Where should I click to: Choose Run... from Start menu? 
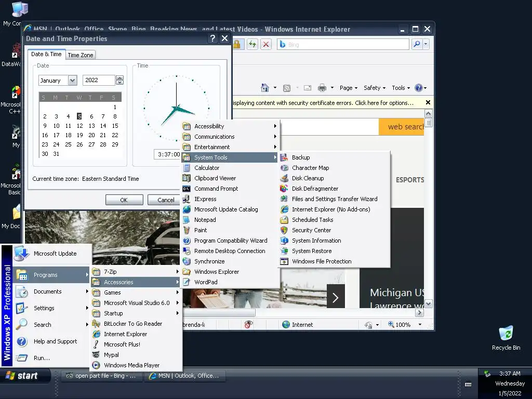[x=51, y=358]
